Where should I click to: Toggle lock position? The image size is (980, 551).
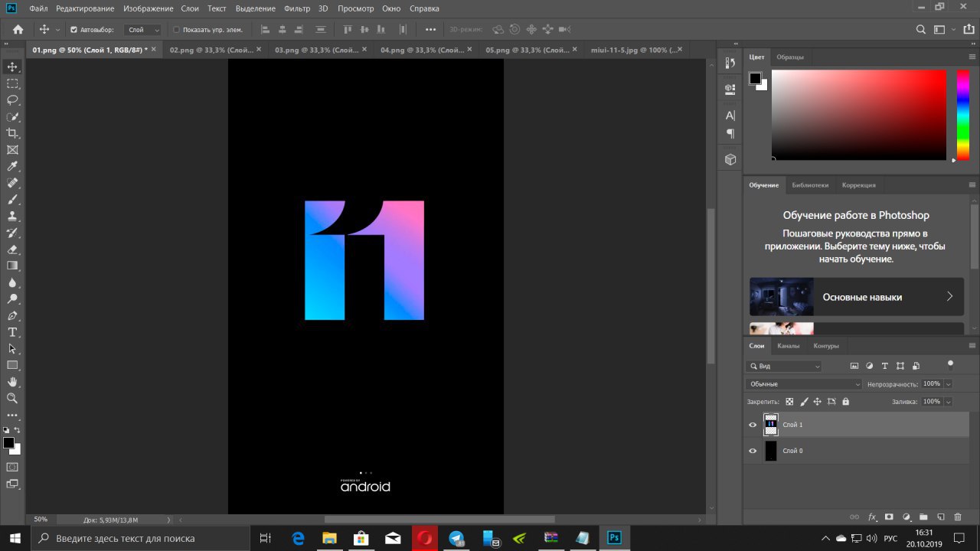(817, 401)
